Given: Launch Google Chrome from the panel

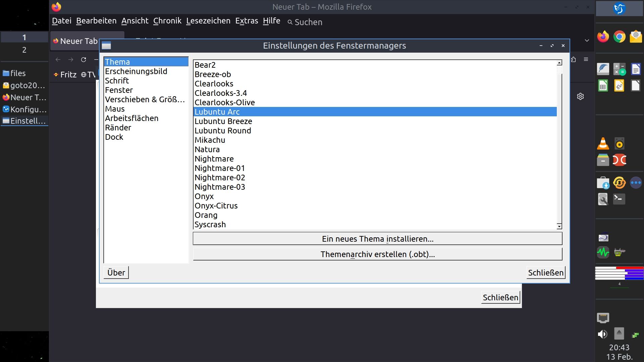Looking at the screenshot, I should click(x=619, y=37).
